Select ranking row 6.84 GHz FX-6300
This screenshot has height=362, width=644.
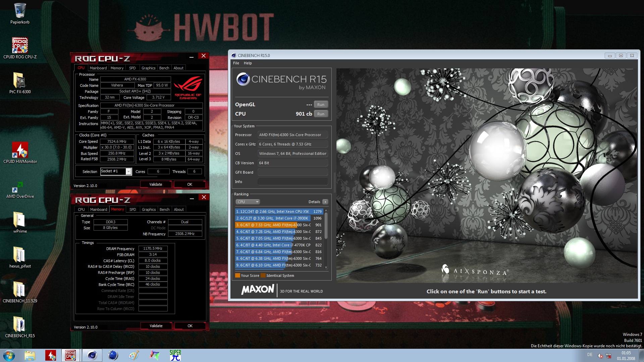point(279,252)
